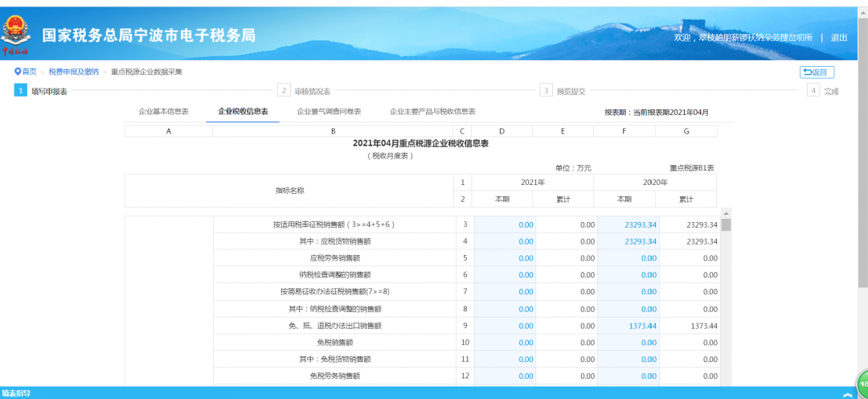Edit row 9 2021年 本期 cell
This screenshot has width=868, height=399.
[505, 326]
